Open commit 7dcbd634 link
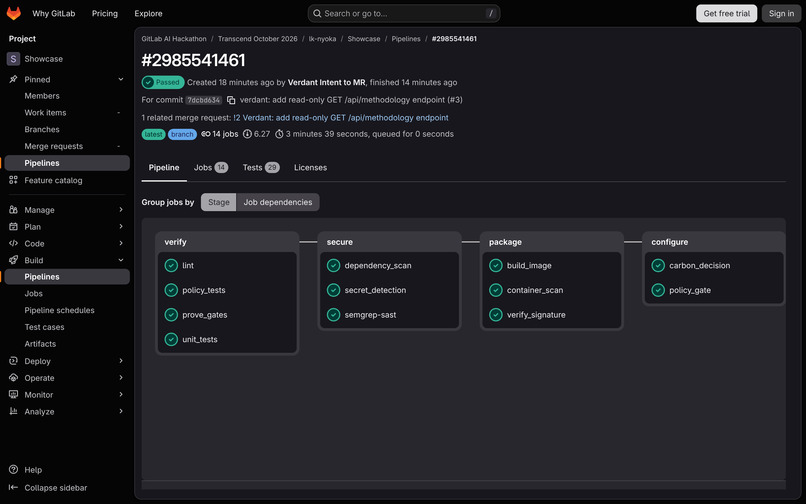 click(x=204, y=100)
